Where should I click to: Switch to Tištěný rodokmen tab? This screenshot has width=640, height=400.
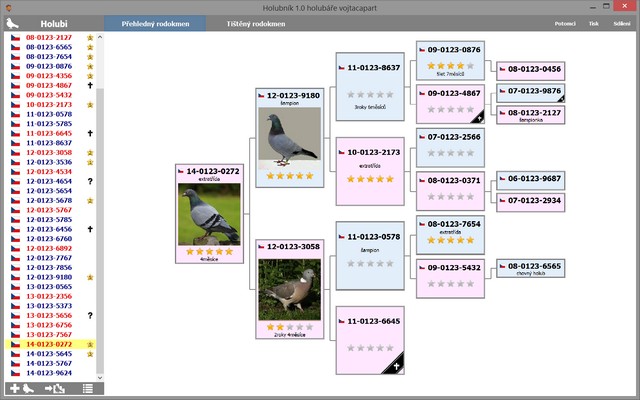click(254, 22)
